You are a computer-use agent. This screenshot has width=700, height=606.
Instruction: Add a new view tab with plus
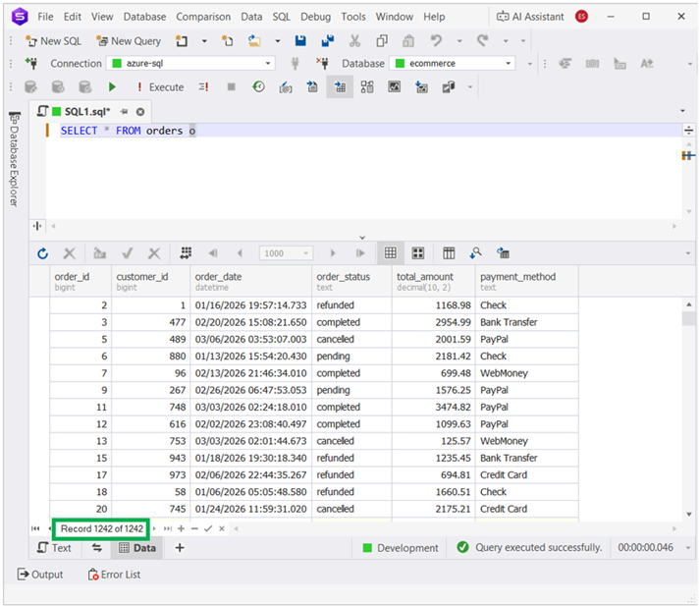pos(180,547)
